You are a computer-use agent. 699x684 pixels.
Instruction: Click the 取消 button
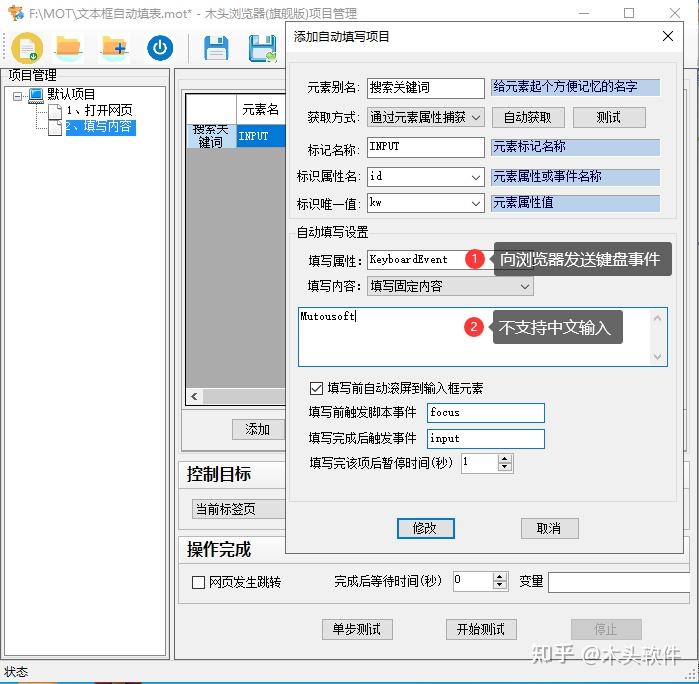(550, 528)
